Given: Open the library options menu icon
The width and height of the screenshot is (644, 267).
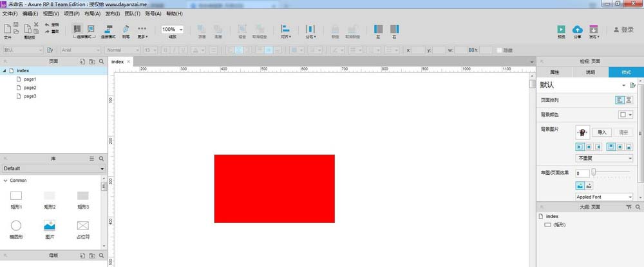Looking at the screenshot, I should [92, 159].
